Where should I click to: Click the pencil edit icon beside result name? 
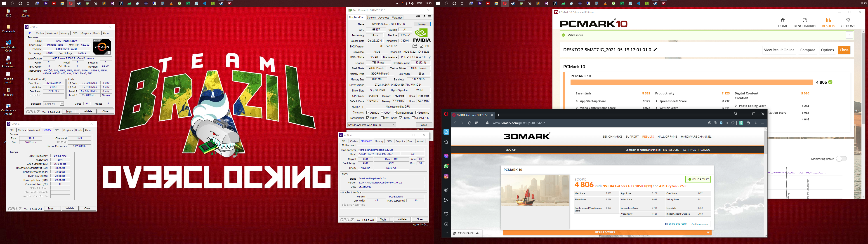655,50
